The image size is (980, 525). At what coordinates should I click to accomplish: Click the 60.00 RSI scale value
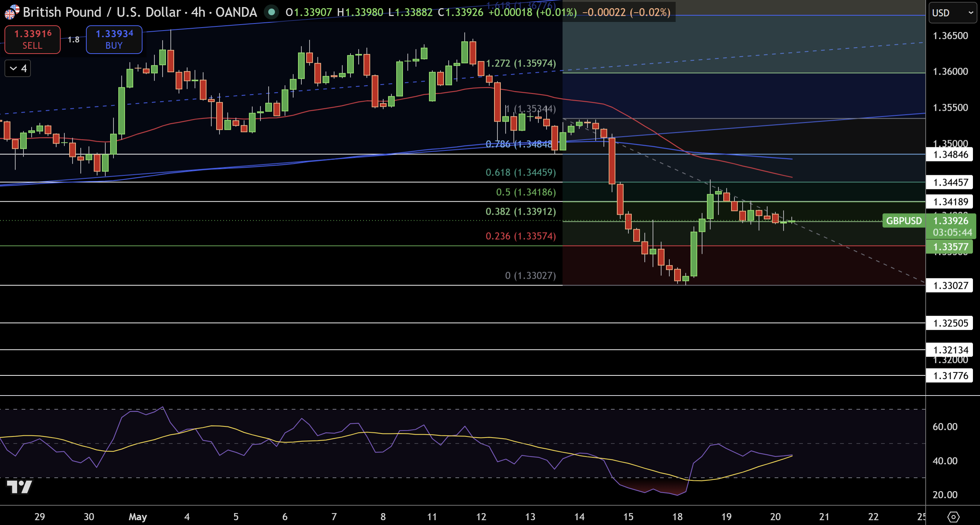point(945,427)
